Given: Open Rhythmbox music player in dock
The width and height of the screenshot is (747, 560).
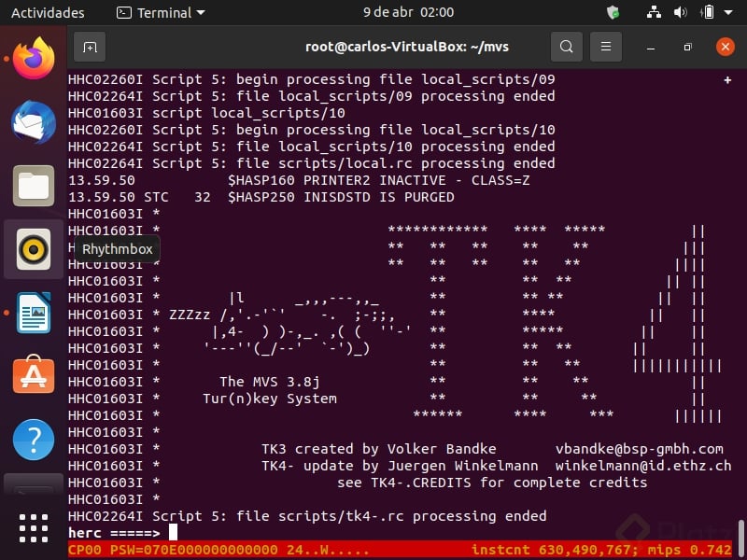Looking at the screenshot, I should click(34, 248).
